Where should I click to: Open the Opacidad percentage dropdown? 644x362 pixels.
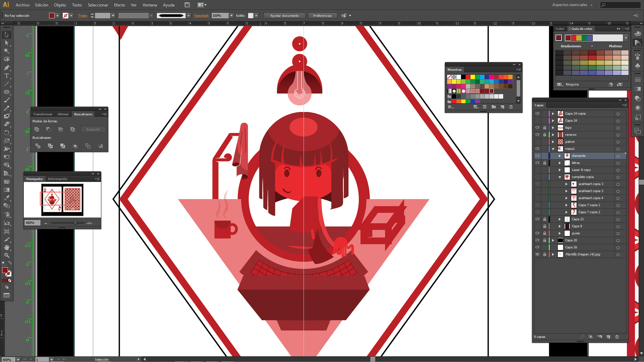(231, 16)
